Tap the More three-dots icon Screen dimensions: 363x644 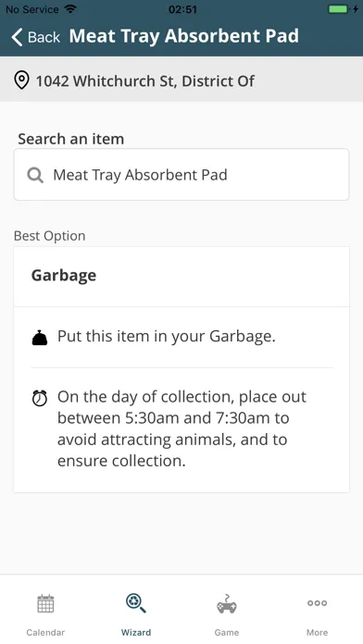click(317, 603)
